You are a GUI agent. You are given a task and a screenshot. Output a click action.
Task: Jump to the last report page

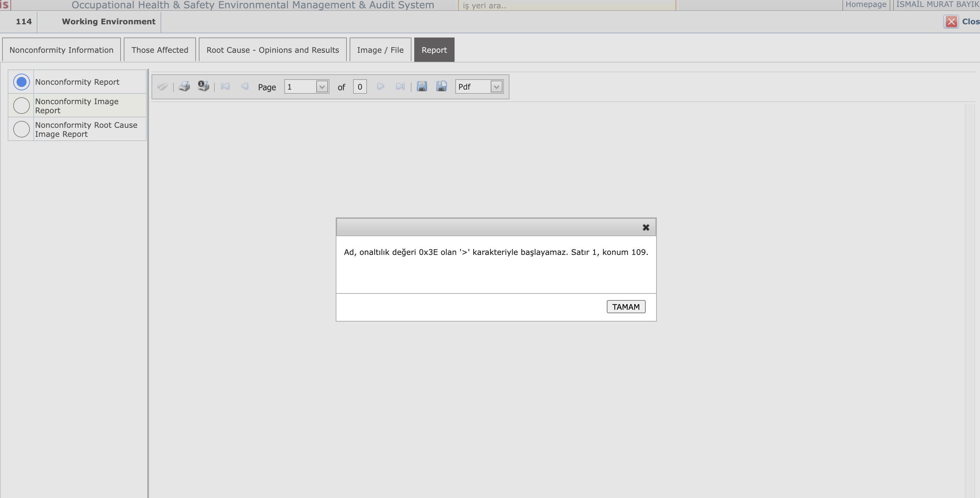[x=400, y=87]
